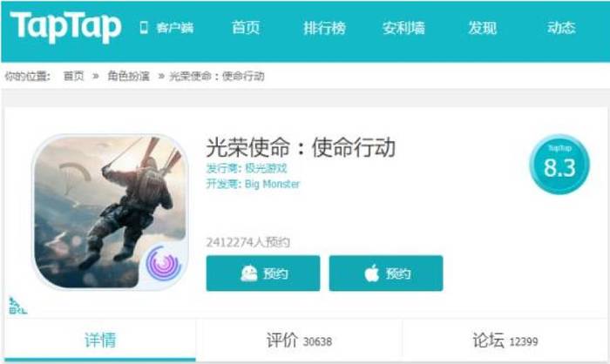610x364 pixels.
Task: Click the game app icon thumbnail
Action: [x=111, y=212]
